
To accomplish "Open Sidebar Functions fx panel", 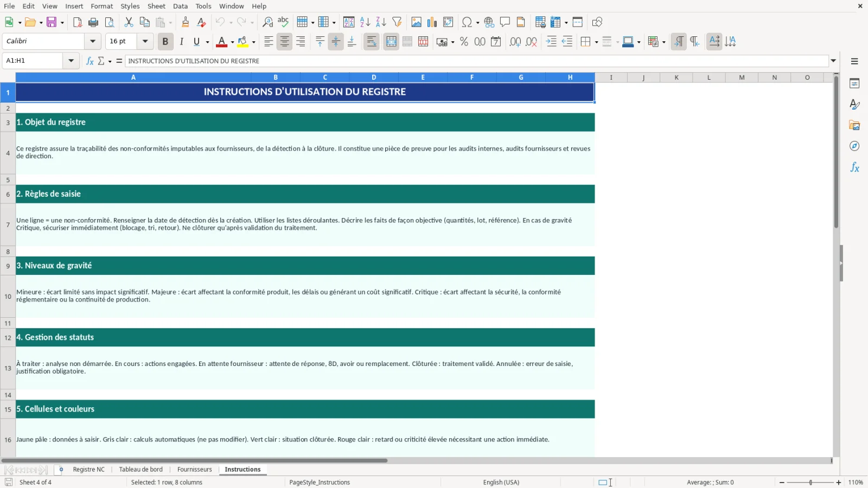I will point(854,168).
